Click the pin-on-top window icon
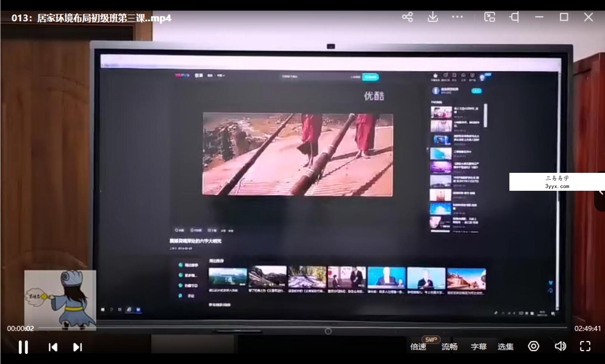The width and height of the screenshot is (605, 364). click(514, 17)
